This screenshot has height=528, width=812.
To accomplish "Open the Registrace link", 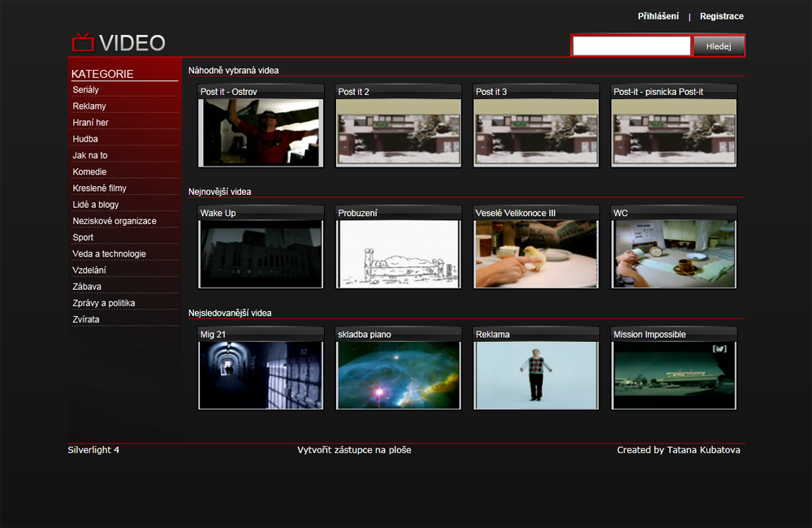I will pyautogui.click(x=721, y=16).
